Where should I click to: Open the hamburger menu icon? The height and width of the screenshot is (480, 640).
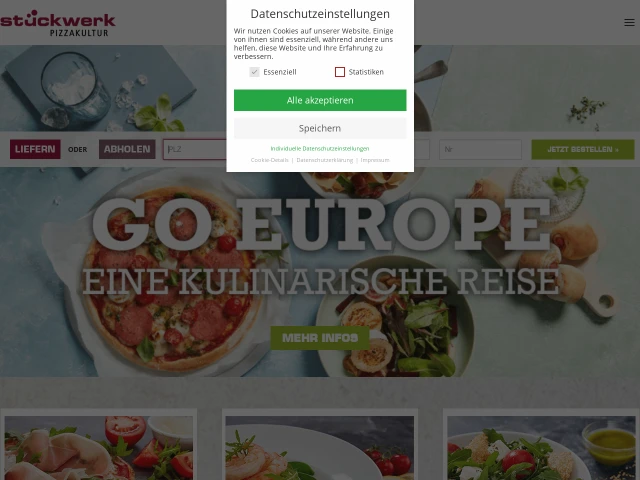point(629,22)
